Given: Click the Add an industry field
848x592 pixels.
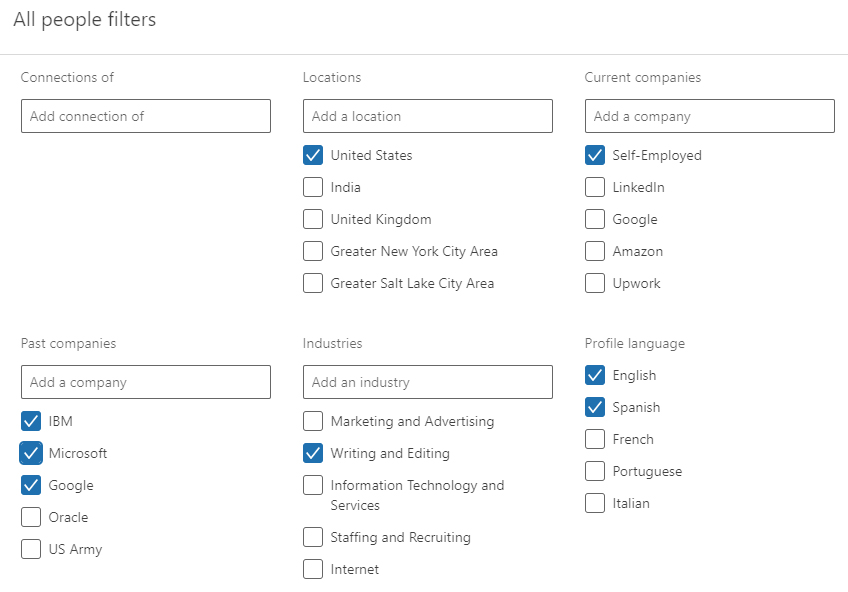Looking at the screenshot, I should coord(428,382).
